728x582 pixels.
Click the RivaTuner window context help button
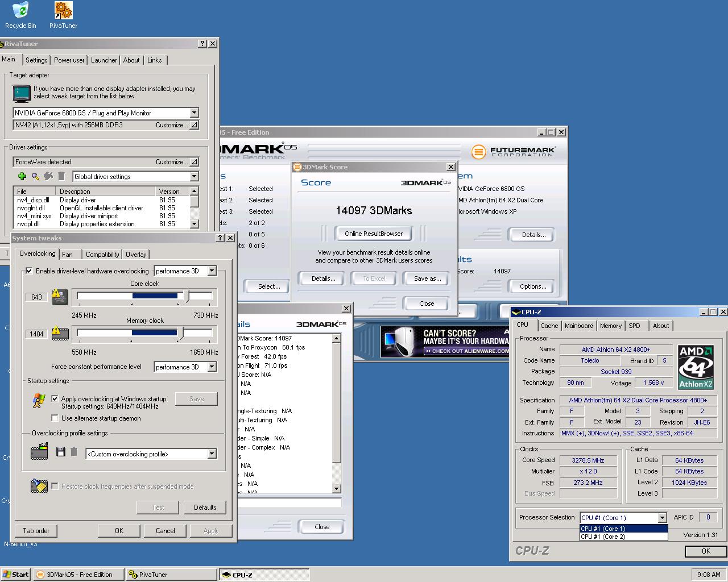202,44
